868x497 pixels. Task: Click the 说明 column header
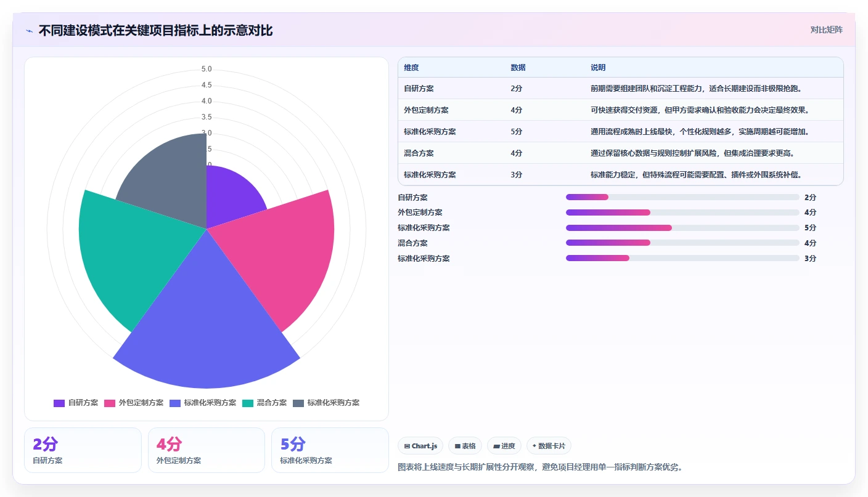(598, 68)
